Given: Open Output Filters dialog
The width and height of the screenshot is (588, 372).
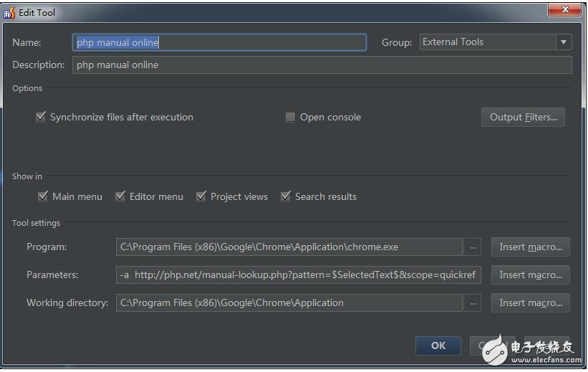Looking at the screenshot, I should tap(523, 117).
